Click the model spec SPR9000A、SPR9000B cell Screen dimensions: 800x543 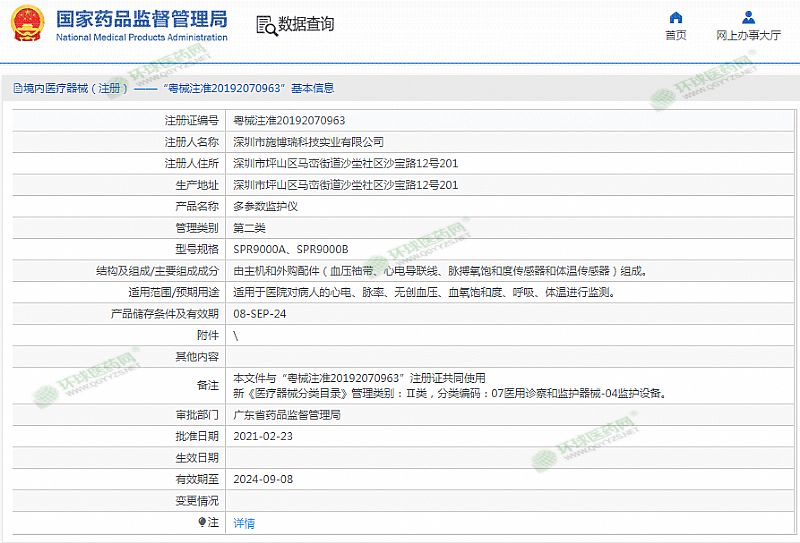point(290,249)
